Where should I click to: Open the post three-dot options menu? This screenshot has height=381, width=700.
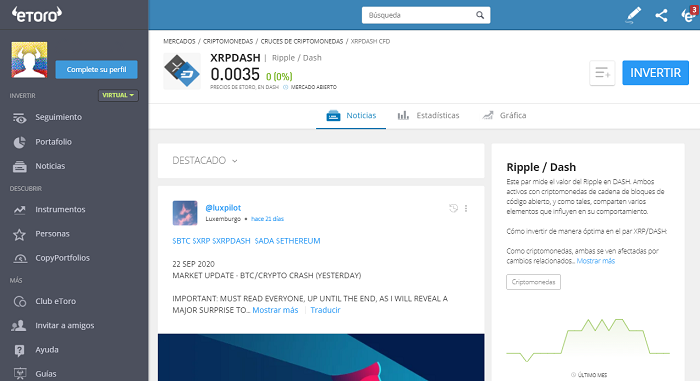(466, 208)
